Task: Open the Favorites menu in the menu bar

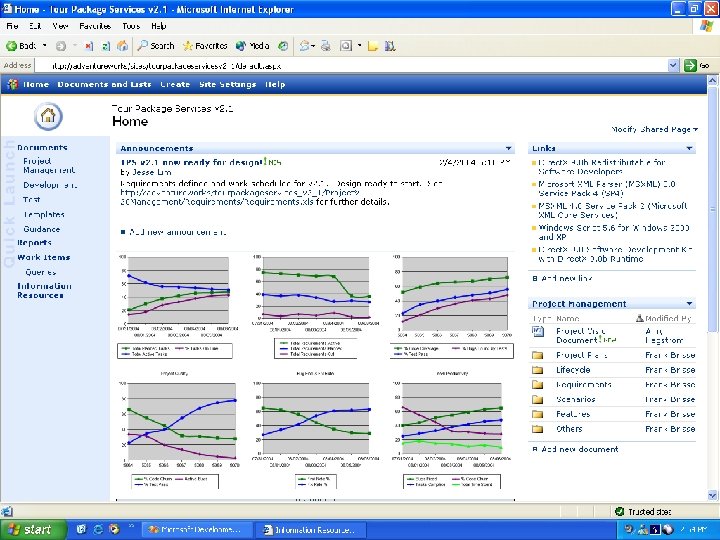Action: [95, 26]
